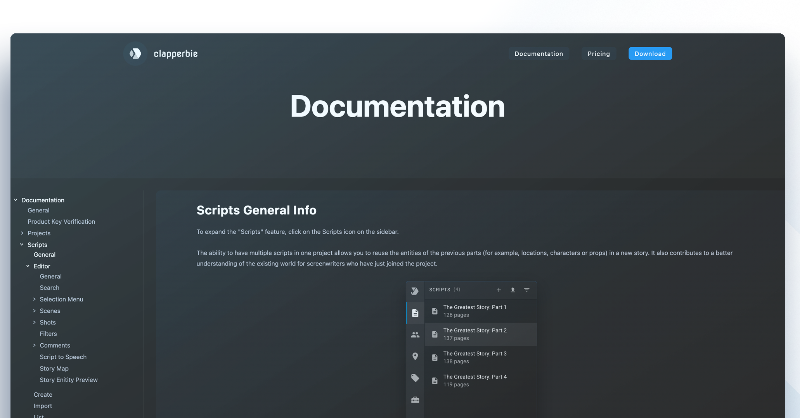The image size is (800, 418).
Task: Select 'The Greatest Story: Part 2' script row
Action: [x=481, y=334]
